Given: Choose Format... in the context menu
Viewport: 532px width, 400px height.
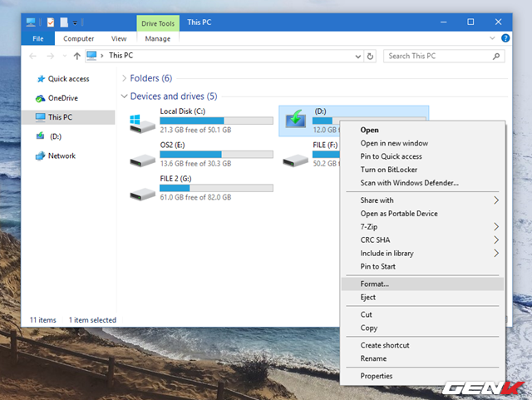Looking at the screenshot, I should 422,284.
